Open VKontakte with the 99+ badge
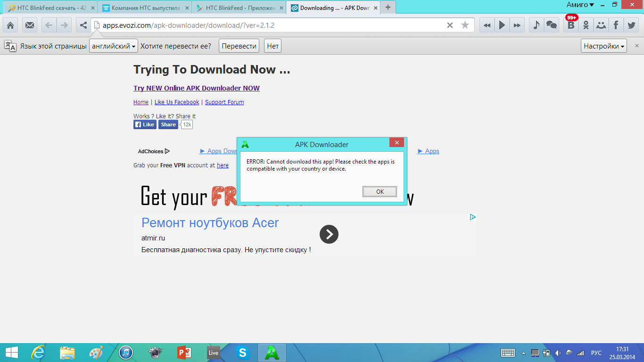The width and height of the screenshot is (644, 362). click(571, 25)
